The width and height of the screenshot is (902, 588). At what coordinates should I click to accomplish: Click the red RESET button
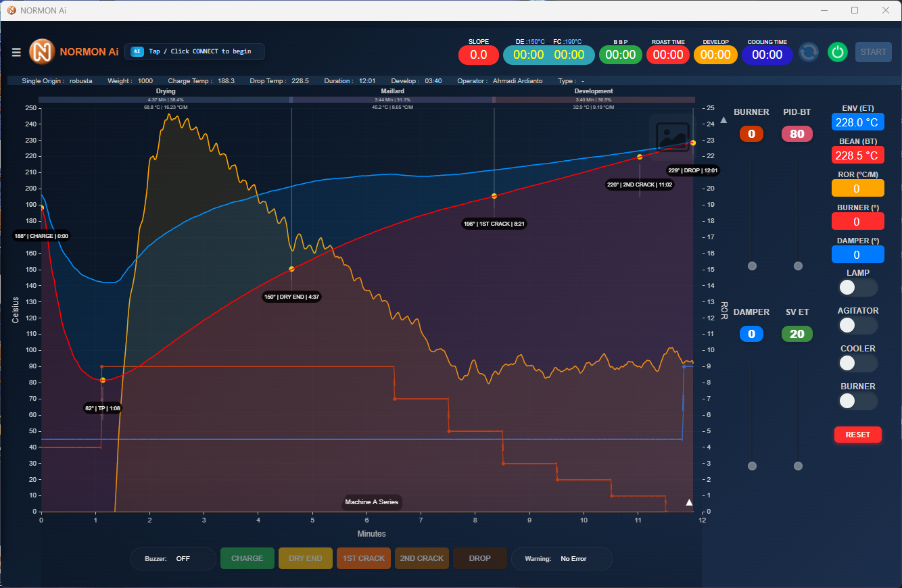coord(857,435)
